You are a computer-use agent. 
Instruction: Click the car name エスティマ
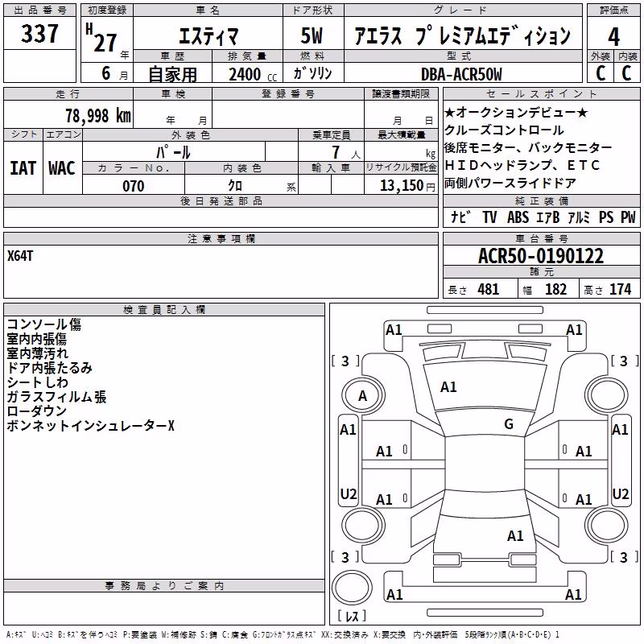[208, 36]
